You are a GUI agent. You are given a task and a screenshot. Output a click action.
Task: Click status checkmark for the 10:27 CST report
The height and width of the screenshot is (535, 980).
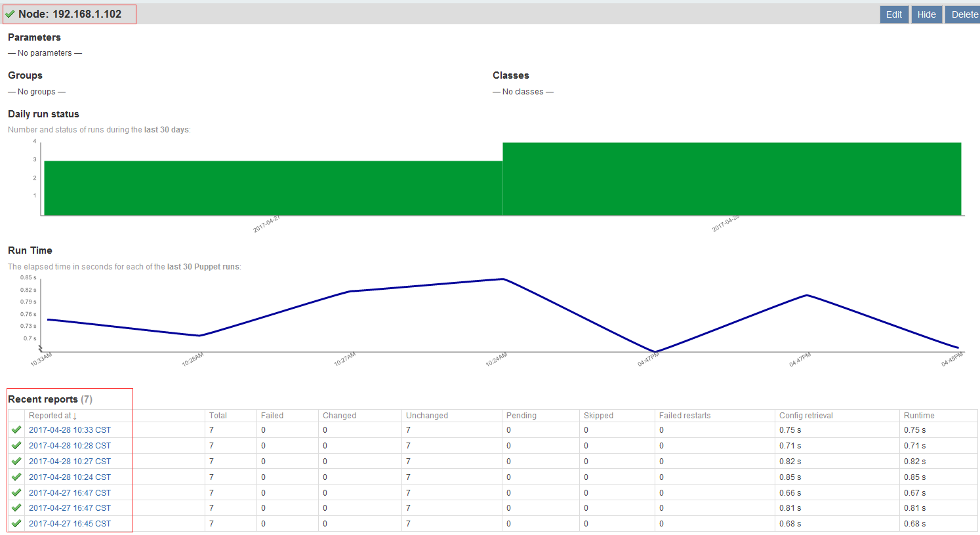click(16, 462)
